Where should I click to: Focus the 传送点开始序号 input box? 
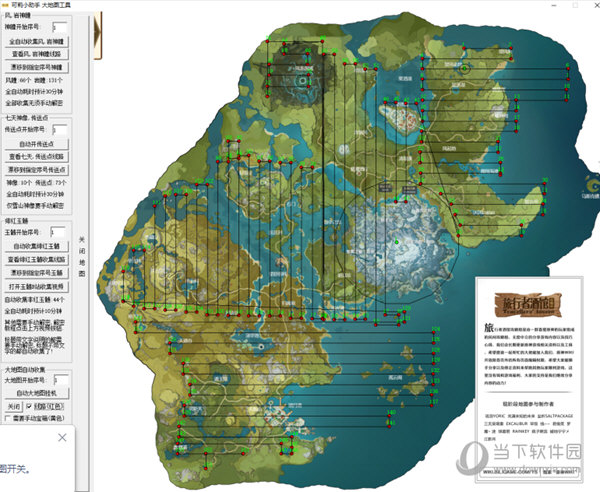click(x=59, y=130)
